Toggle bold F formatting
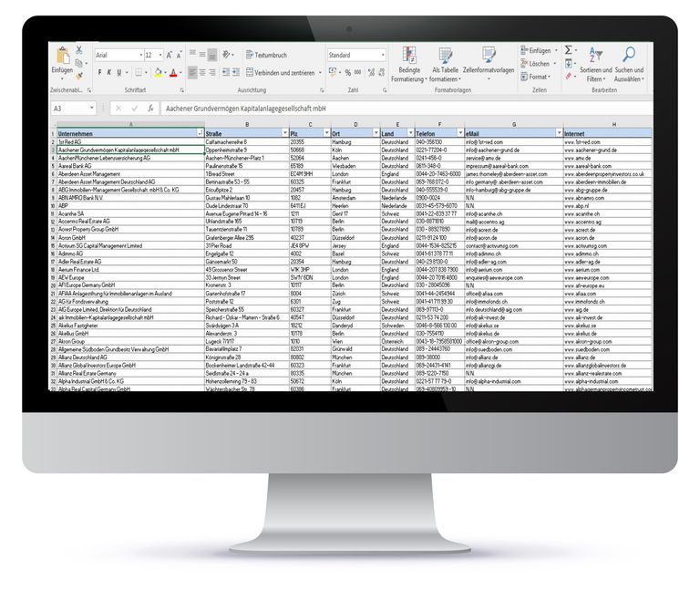This screenshot has height=590, width=700. click(x=99, y=72)
